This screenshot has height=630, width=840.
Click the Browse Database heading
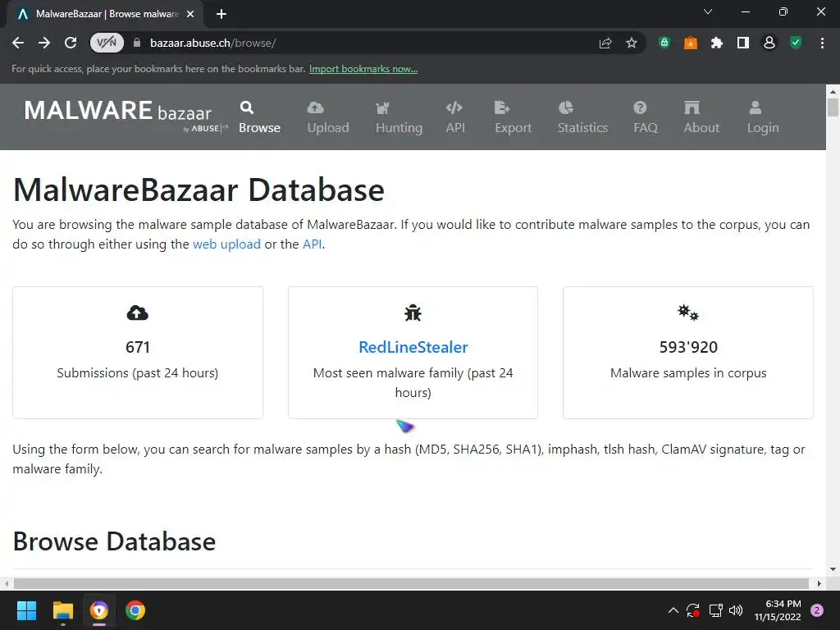(x=114, y=541)
